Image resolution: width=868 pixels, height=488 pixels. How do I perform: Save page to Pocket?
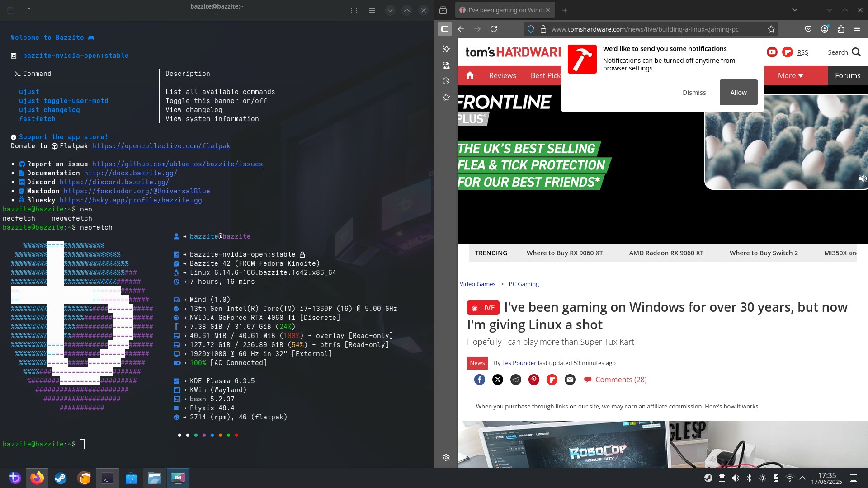(808, 29)
